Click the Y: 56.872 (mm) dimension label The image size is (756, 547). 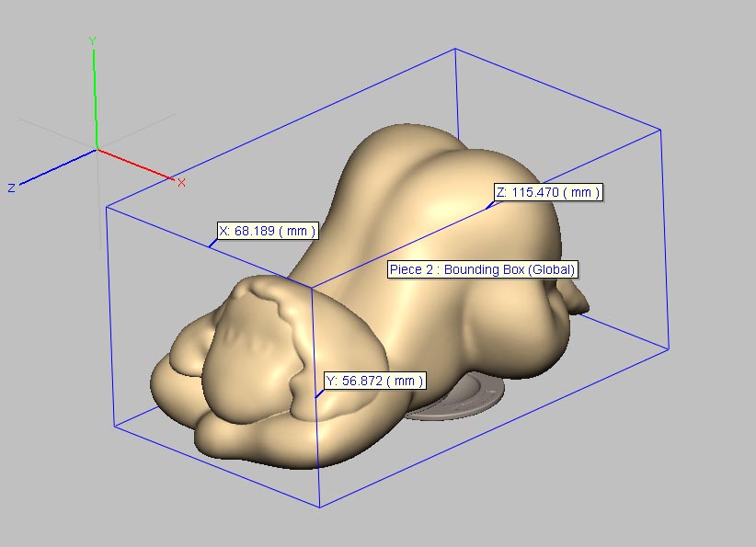coord(374,381)
